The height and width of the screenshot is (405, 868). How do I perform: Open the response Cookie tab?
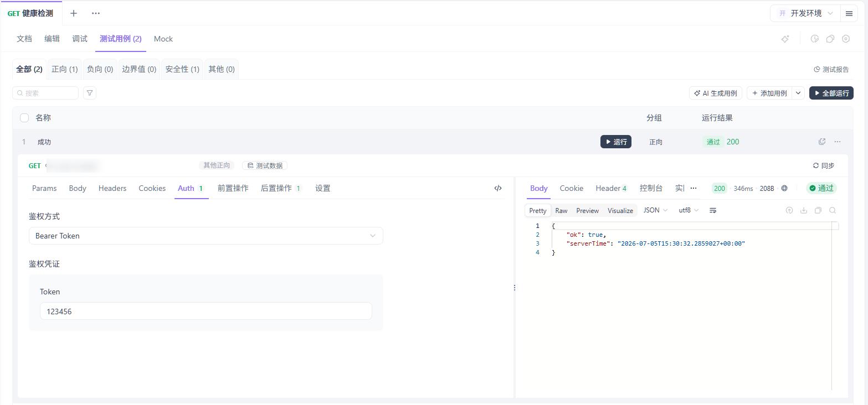(x=572, y=188)
